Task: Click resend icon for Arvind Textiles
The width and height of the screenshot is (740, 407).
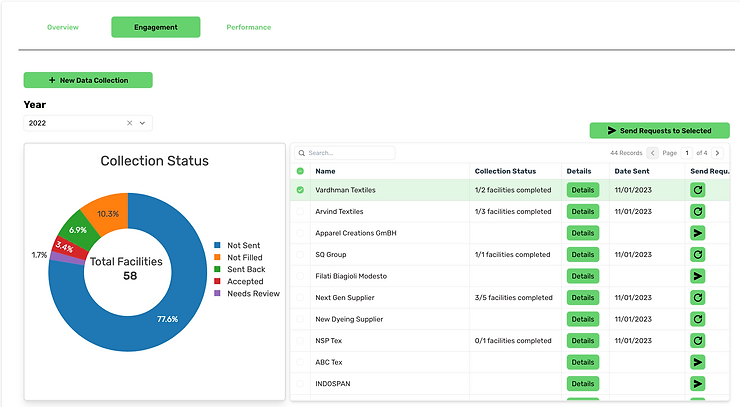Action: [698, 212]
